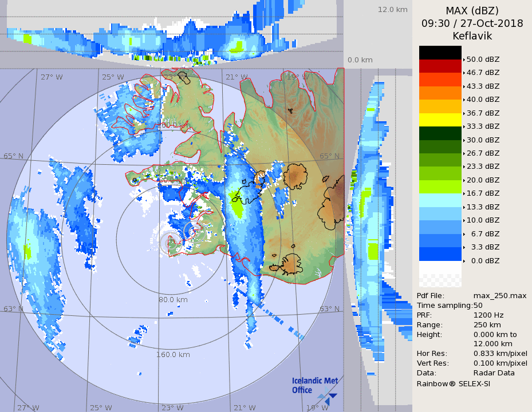Pick the dark green 30.0 dBZ swatch
The height and width of the screenshot is (412, 532).
(440, 133)
